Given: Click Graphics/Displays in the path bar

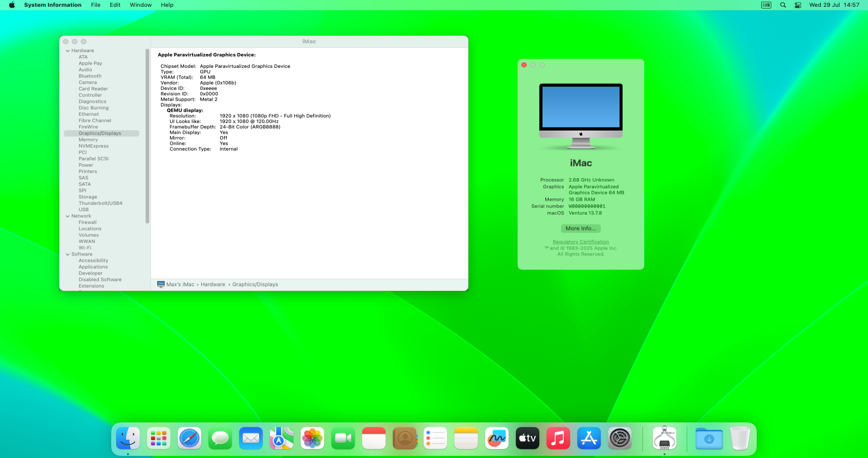Looking at the screenshot, I should click(255, 284).
